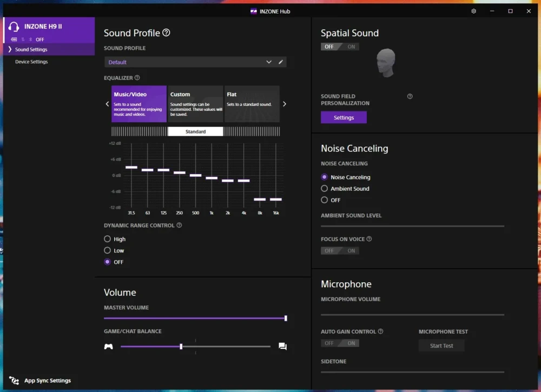Click the Standard equalizer mode button
This screenshot has height=392, width=541.
click(195, 131)
